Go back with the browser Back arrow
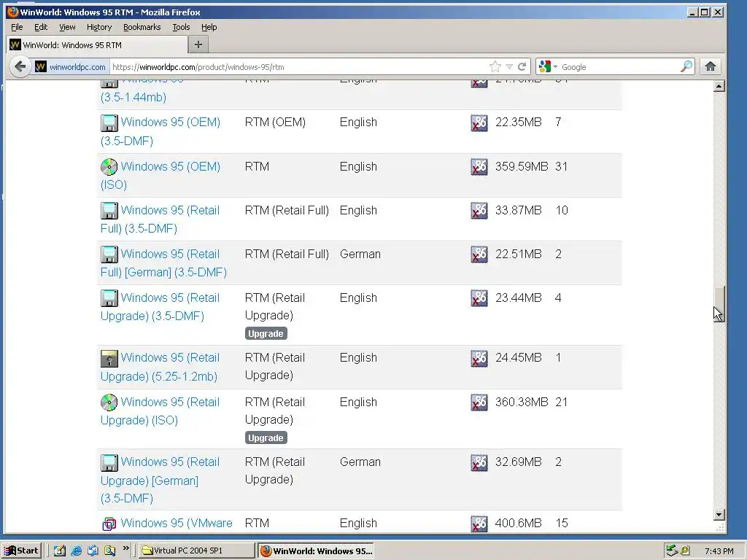This screenshot has height=560, width=747. [x=20, y=66]
